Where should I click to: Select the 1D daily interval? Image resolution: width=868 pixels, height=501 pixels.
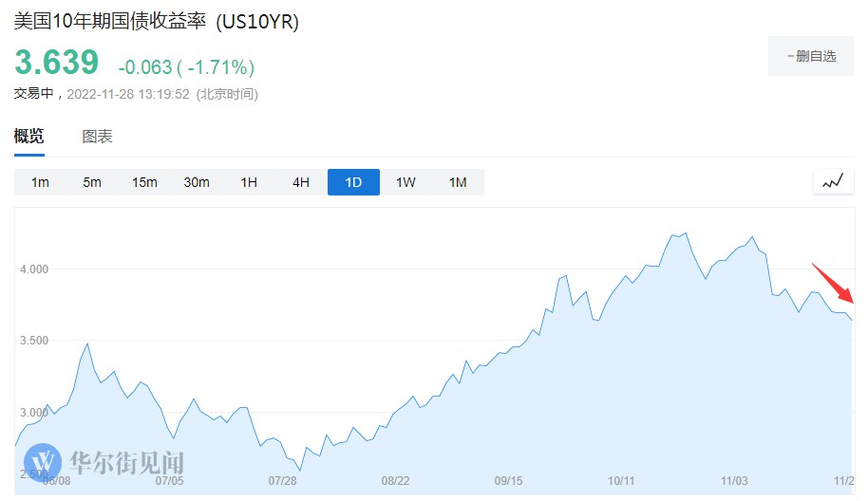pos(353,182)
